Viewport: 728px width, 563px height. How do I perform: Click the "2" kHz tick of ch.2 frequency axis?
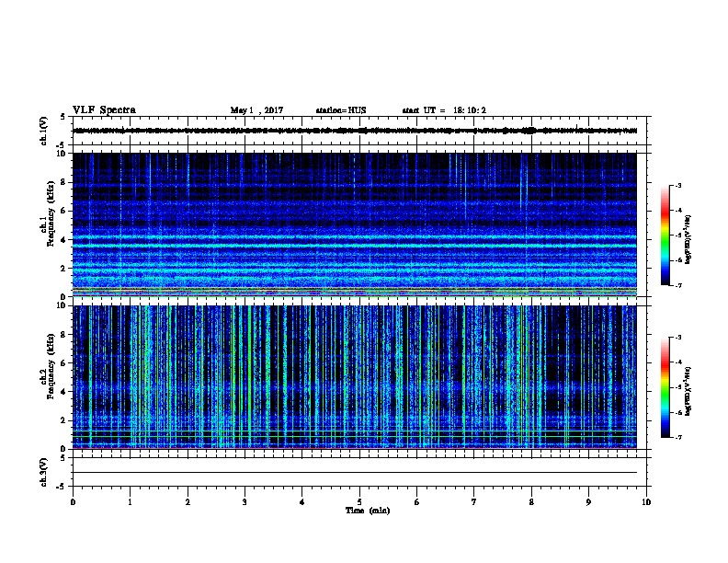(63, 420)
